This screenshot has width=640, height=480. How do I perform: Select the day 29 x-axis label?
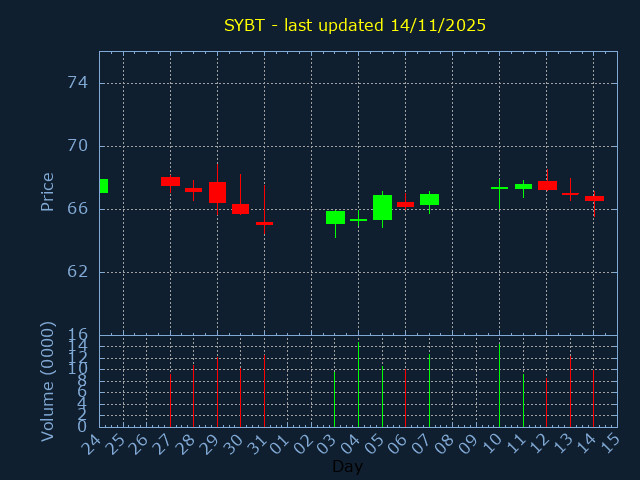208,444
